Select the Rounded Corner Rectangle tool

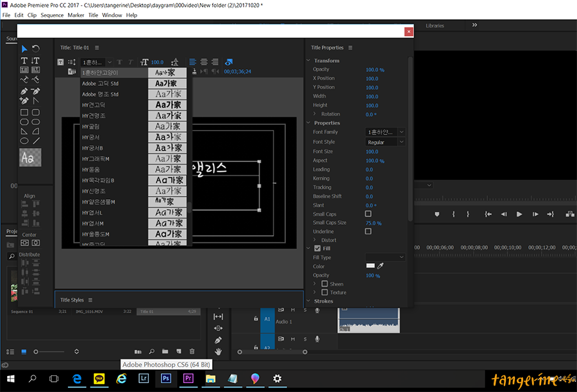click(x=36, y=112)
